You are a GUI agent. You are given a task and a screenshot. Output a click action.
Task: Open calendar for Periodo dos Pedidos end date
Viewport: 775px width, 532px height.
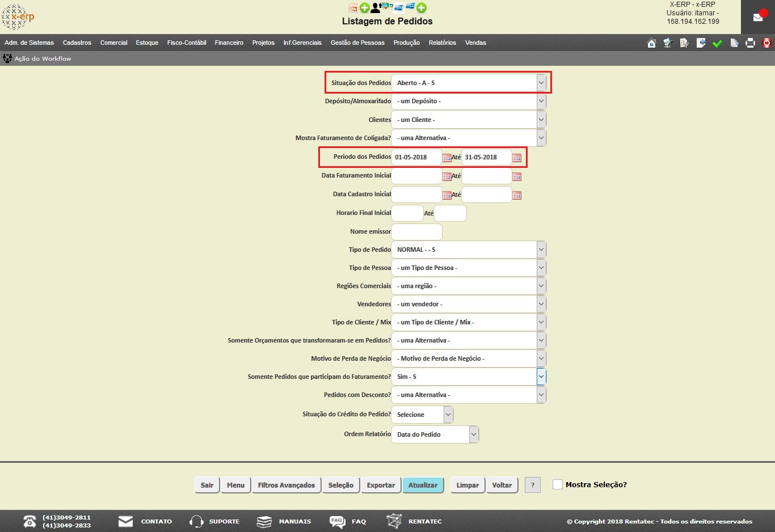[516, 158]
